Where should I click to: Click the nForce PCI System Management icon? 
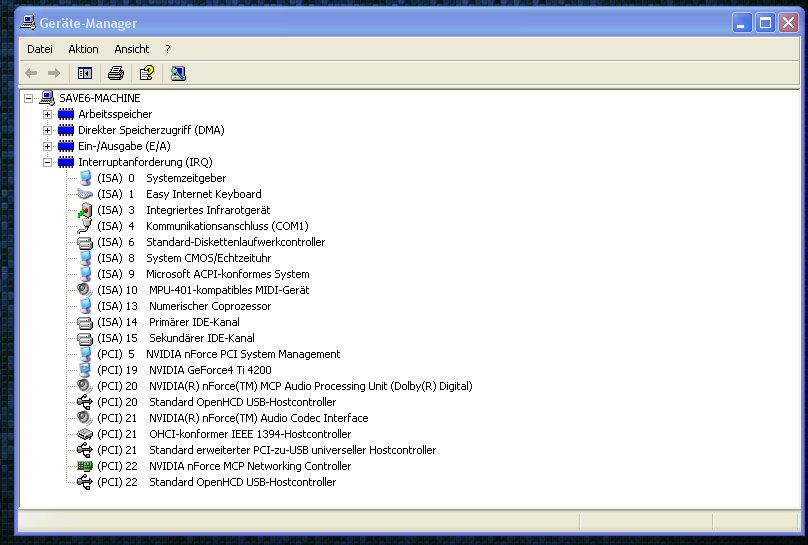tap(85, 354)
